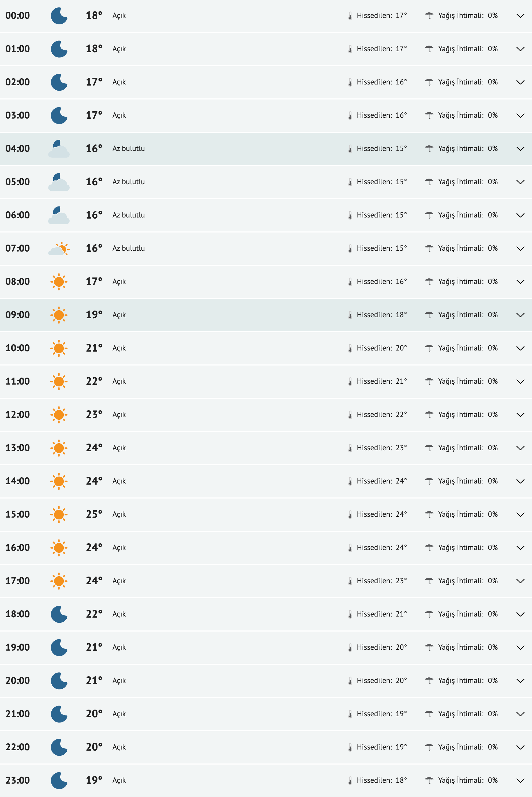The width and height of the screenshot is (532, 797).
Task: Click the sun icon in 16:00 row
Action: click(59, 548)
